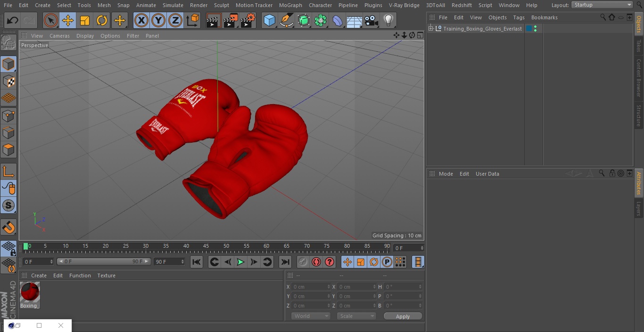
Task: Toggle autokeying button
Action: click(316, 262)
